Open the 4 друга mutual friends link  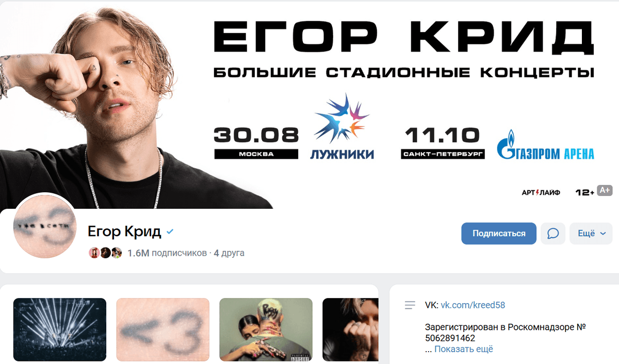(229, 253)
